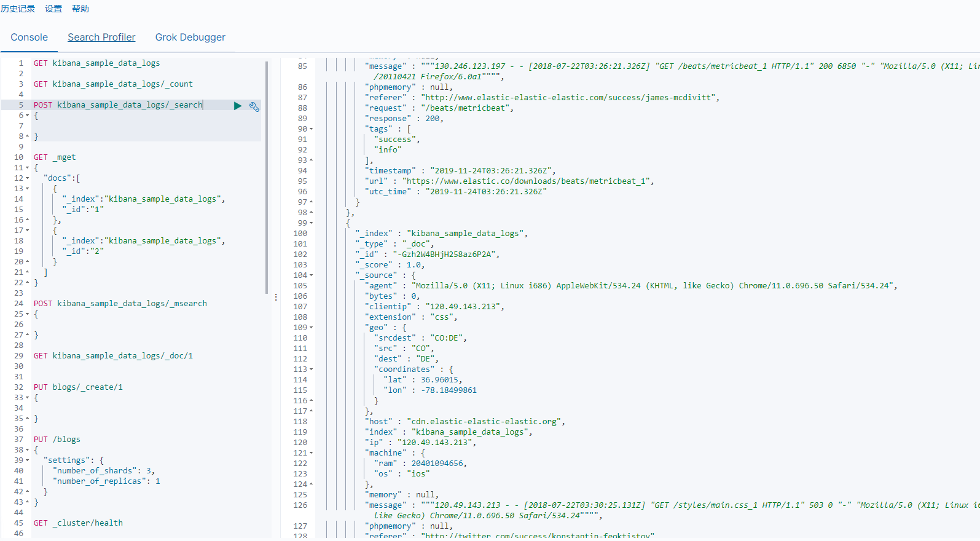Fold the "coordinates" object at line 113
Screen dimensions: 980x541
click(x=312, y=369)
